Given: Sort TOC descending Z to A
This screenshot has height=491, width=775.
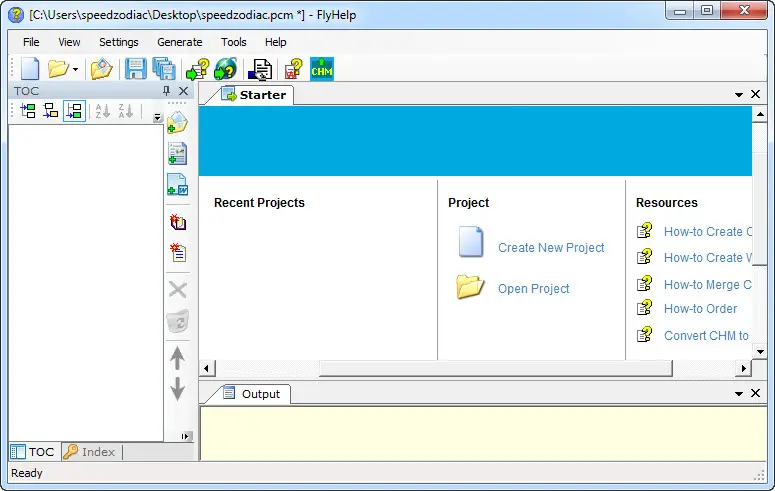Looking at the screenshot, I should [x=126, y=111].
